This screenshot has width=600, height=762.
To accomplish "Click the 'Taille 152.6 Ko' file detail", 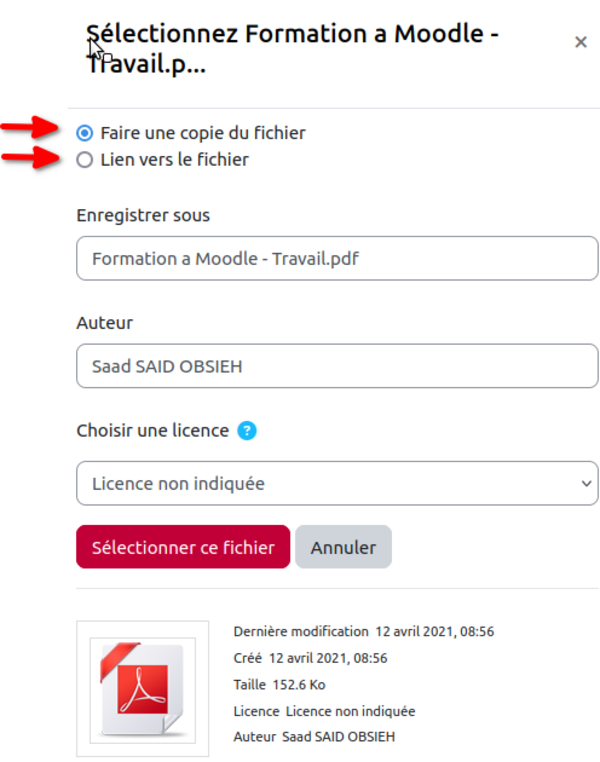I will click(279, 685).
